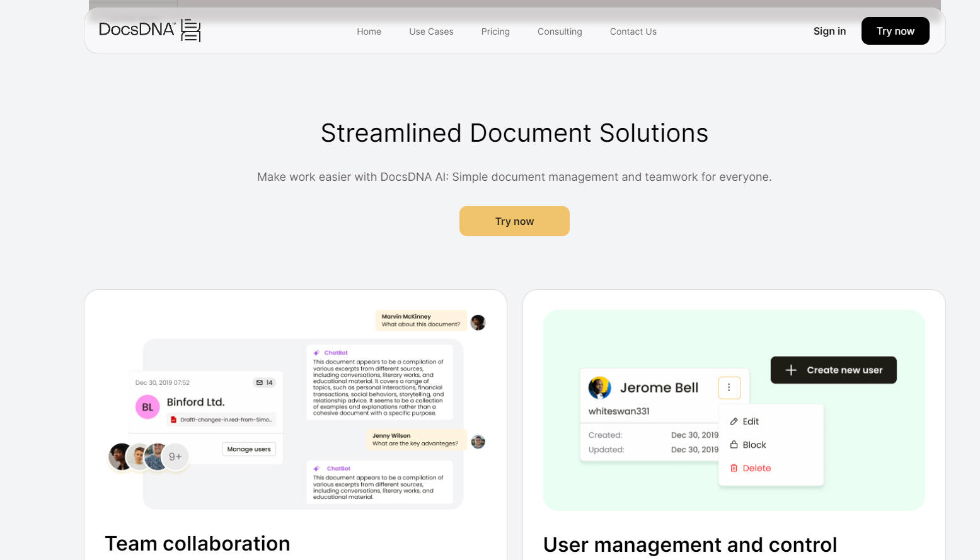The image size is (980, 560).
Task: Open the Use Cases menu item
Action: (431, 31)
